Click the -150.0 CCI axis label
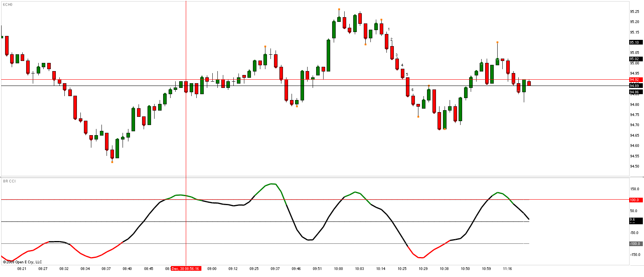This screenshot has width=644, height=277. [635, 255]
